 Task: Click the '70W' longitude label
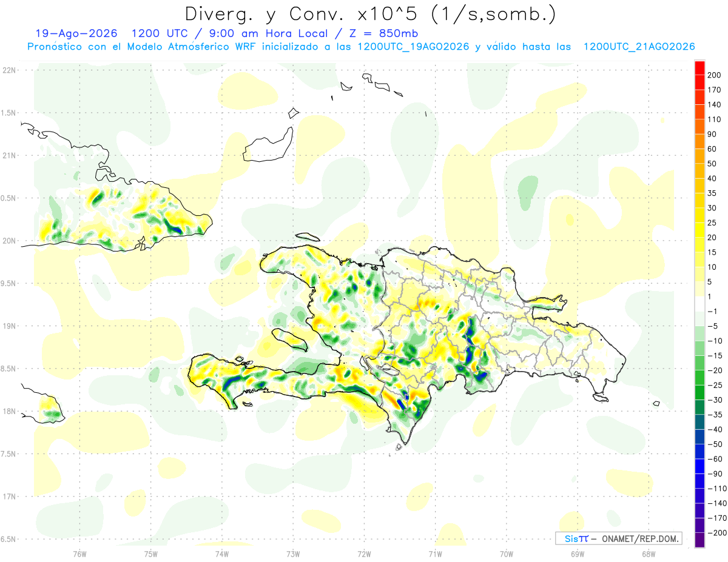(x=507, y=554)
